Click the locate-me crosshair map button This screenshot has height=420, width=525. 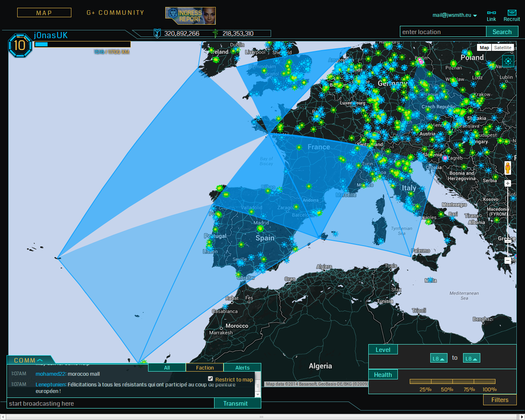pos(508,62)
